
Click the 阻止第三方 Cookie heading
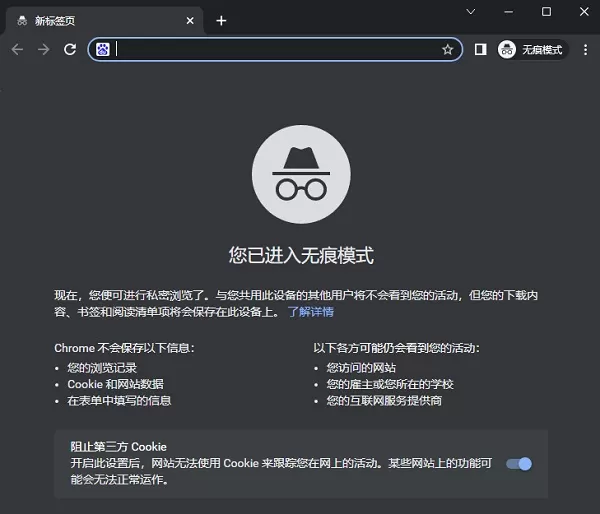[x=119, y=447]
